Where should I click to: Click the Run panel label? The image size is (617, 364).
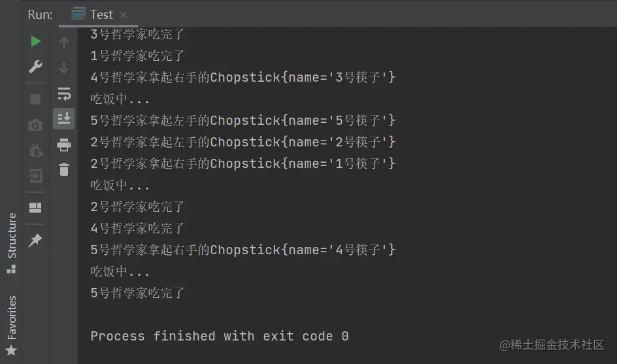[x=41, y=14]
